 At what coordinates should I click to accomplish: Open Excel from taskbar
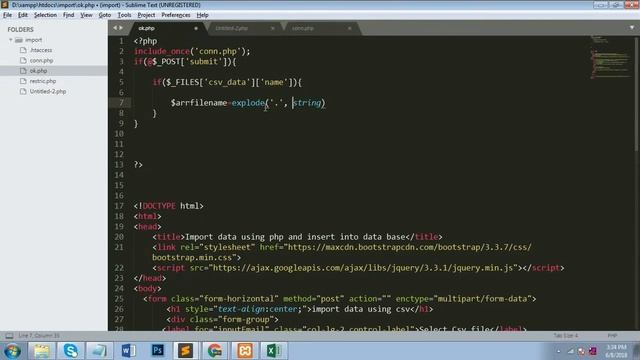273,351
